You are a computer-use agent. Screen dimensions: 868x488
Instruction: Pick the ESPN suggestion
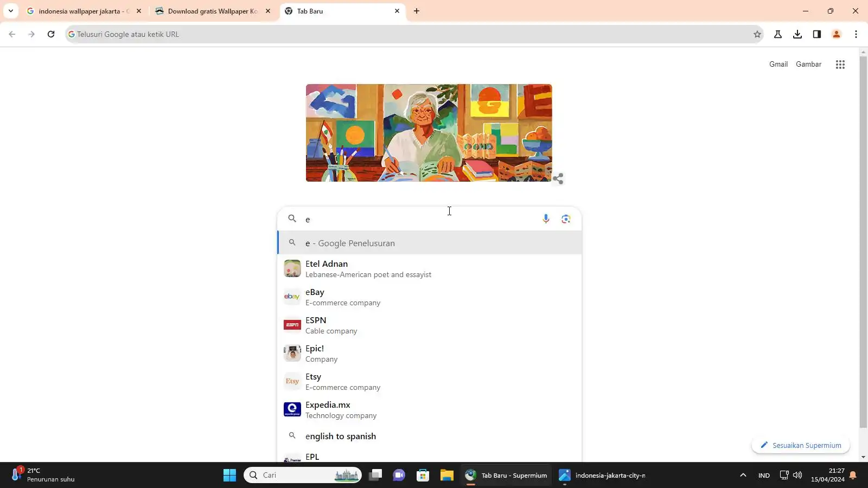[429, 325]
